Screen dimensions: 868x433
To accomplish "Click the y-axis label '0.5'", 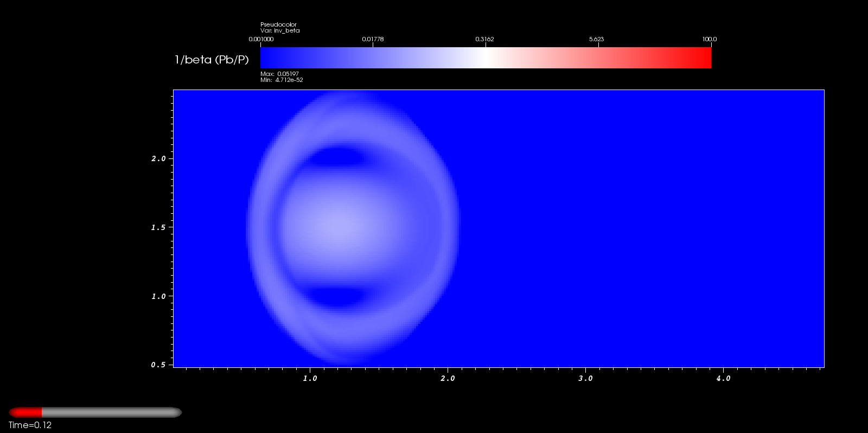I will click(x=158, y=365).
